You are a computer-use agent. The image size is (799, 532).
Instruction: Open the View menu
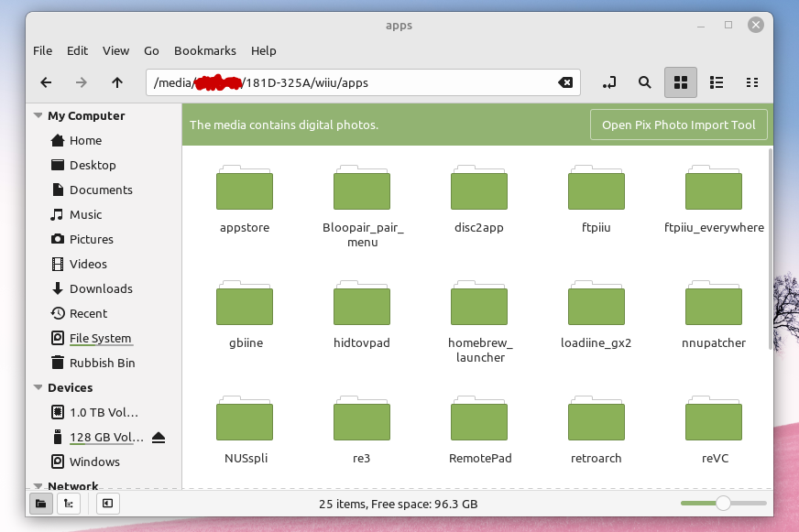pos(115,51)
